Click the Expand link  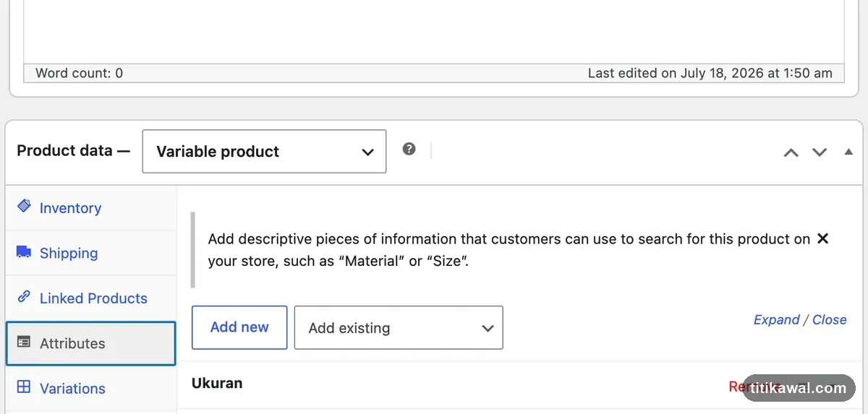776,320
